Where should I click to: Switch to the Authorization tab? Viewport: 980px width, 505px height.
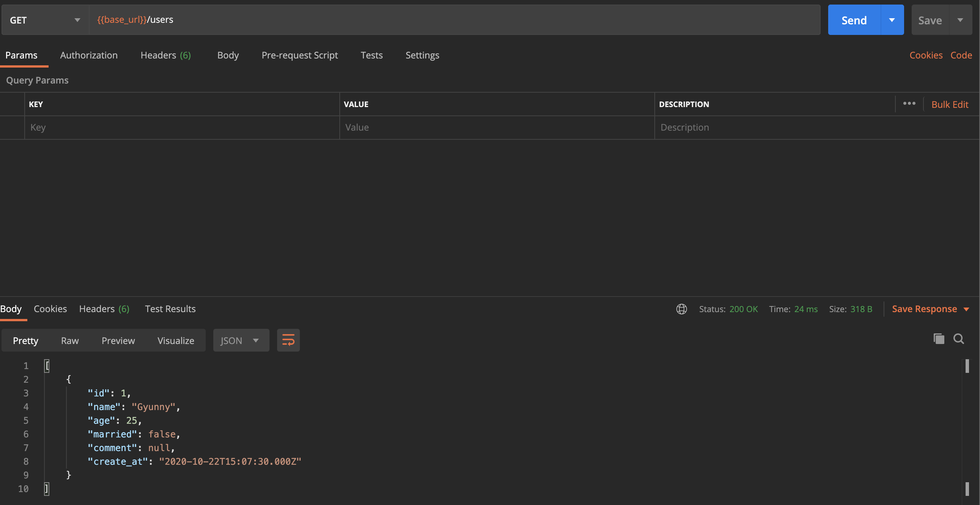click(89, 55)
